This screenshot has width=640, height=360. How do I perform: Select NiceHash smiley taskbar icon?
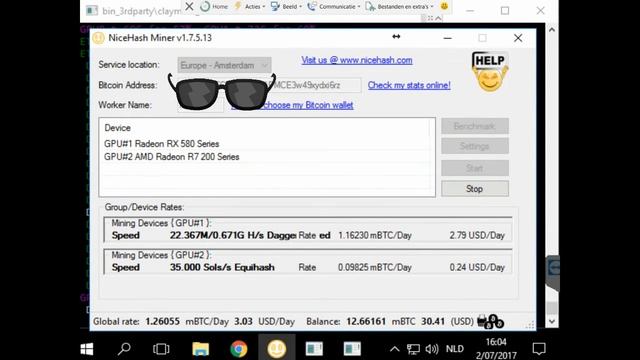(277, 349)
